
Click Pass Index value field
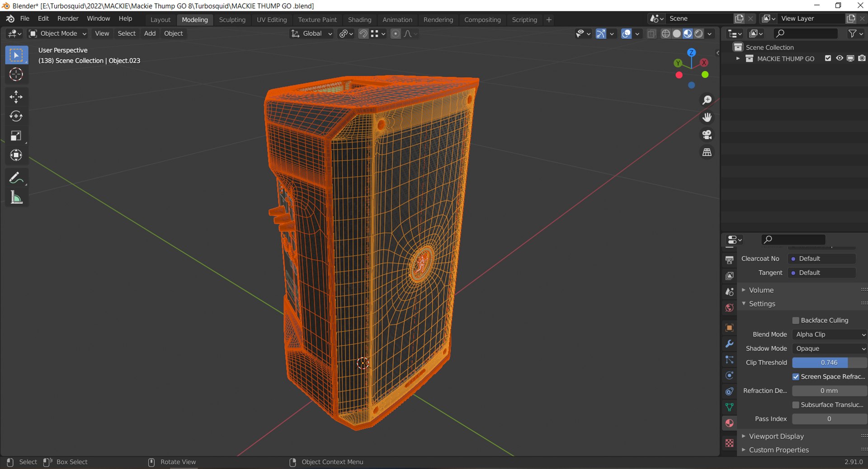pyautogui.click(x=830, y=419)
